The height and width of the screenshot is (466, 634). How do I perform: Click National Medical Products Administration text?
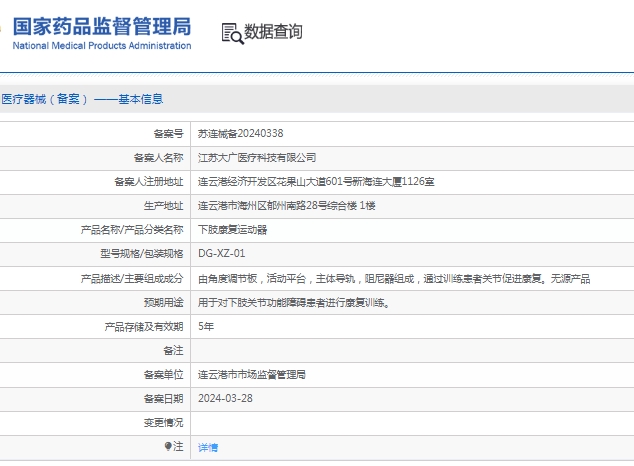[x=102, y=46]
